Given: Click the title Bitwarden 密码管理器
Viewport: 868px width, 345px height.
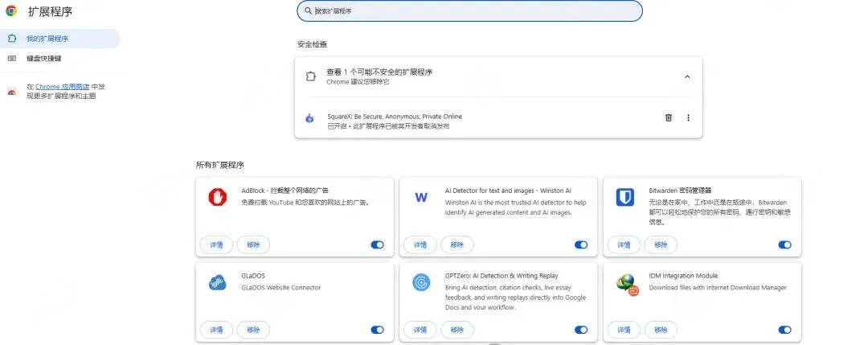Looking at the screenshot, I should pos(680,191).
